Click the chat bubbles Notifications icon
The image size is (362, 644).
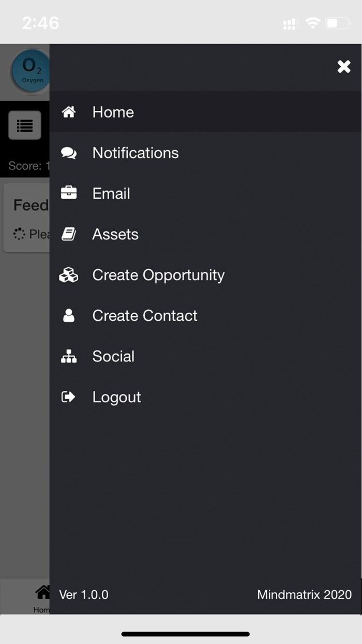pos(69,153)
